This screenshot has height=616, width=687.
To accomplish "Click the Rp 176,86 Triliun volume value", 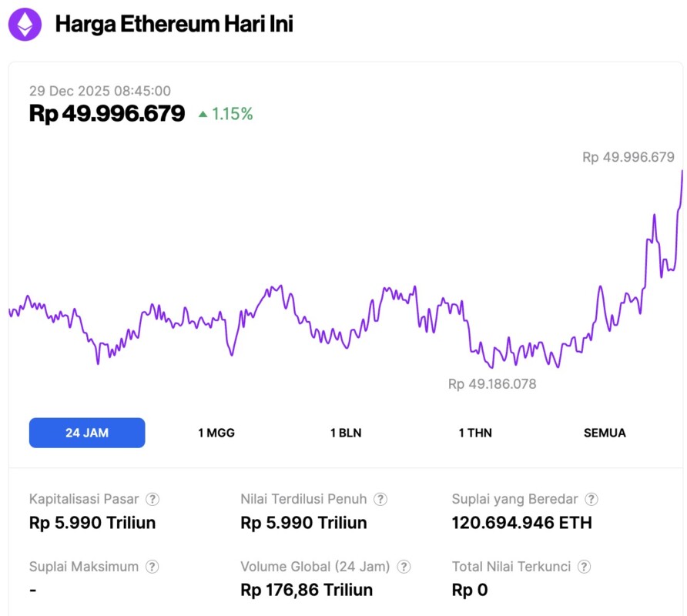I will pos(307,591).
